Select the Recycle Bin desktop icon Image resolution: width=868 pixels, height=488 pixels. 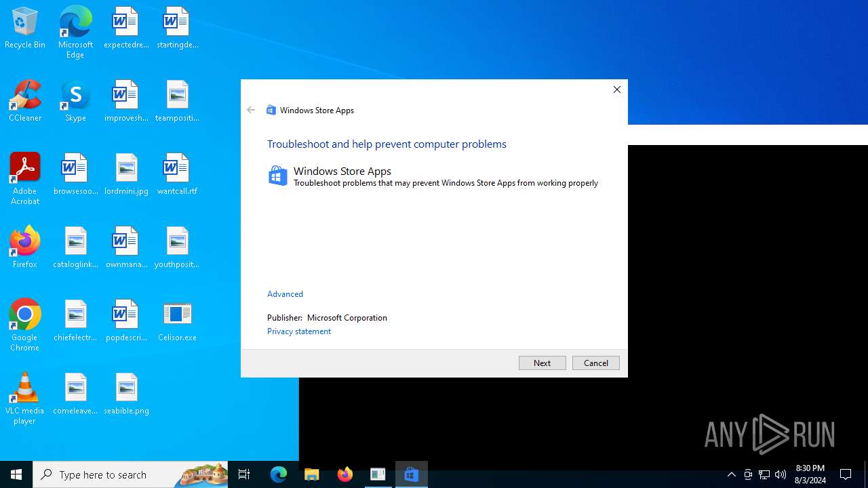tap(25, 28)
